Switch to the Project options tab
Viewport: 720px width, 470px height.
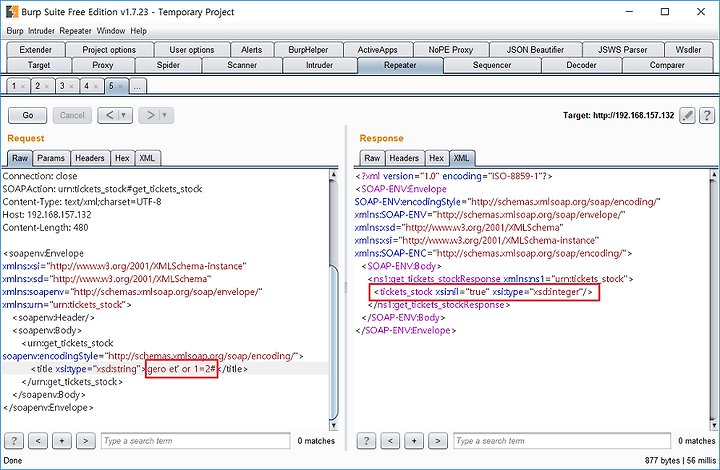click(109, 50)
